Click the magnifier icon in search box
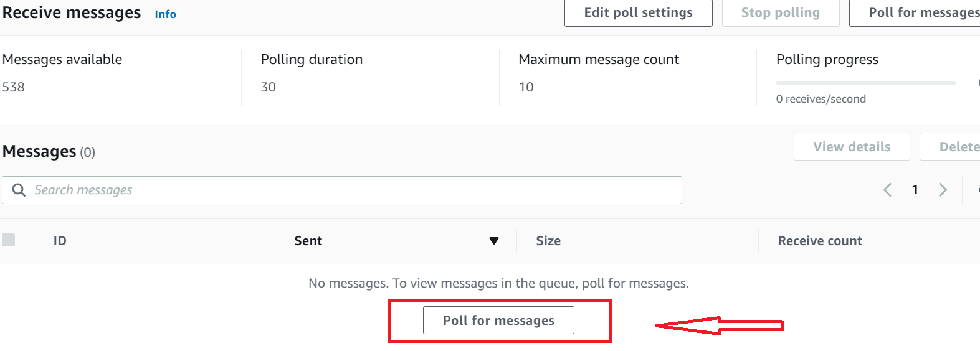Screen dimensions: 980x351 [19, 190]
